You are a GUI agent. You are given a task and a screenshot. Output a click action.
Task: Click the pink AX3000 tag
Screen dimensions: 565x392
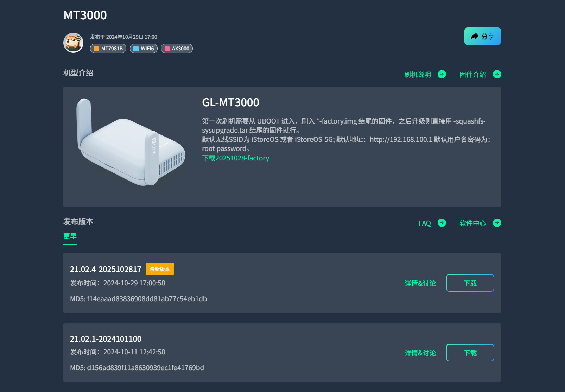(x=177, y=49)
